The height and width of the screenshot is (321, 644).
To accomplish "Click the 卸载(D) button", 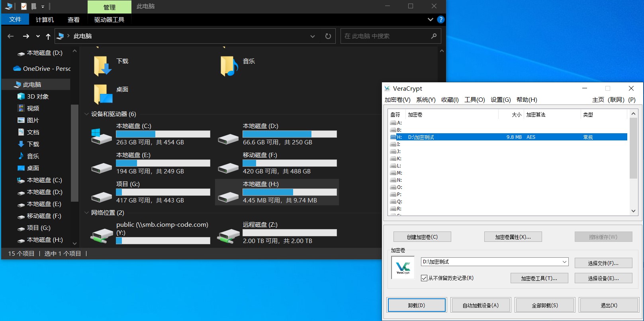I will coord(417,305).
